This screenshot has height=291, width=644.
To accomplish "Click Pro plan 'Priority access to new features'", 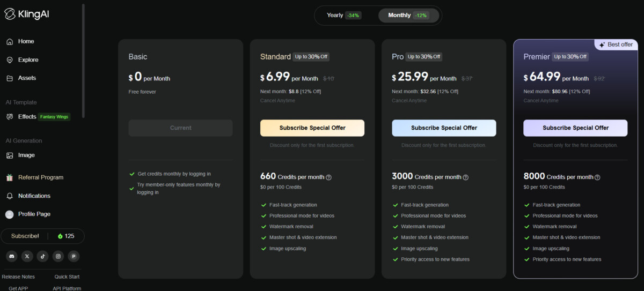I will pyautogui.click(x=435, y=259).
